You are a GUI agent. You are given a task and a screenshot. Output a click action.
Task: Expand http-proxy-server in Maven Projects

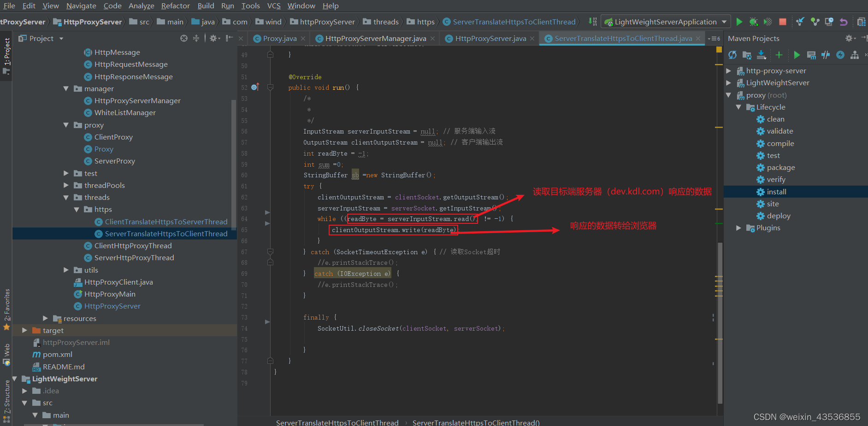pyautogui.click(x=729, y=70)
